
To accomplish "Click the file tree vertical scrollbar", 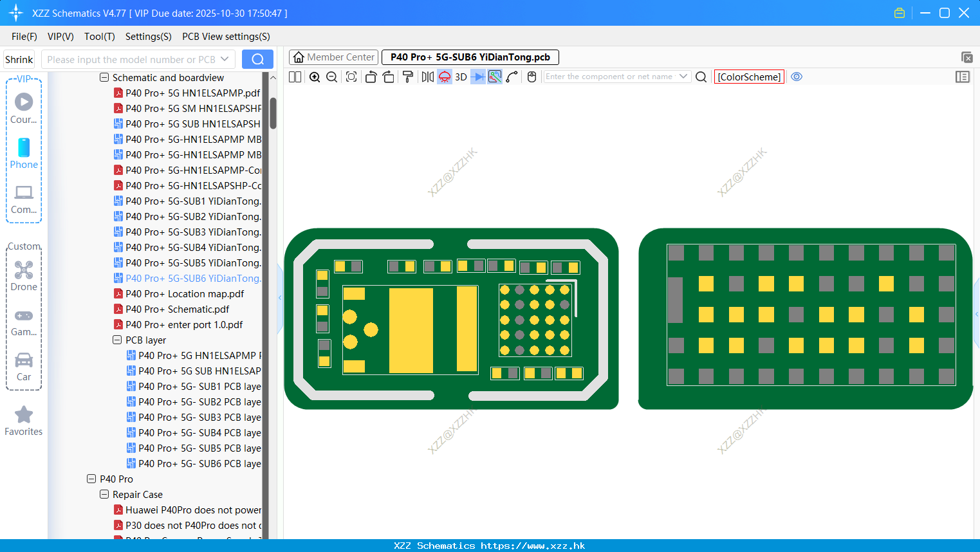I will (x=273, y=113).
